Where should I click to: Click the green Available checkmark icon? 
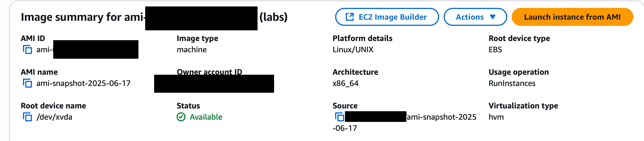(x=181, y=117)
